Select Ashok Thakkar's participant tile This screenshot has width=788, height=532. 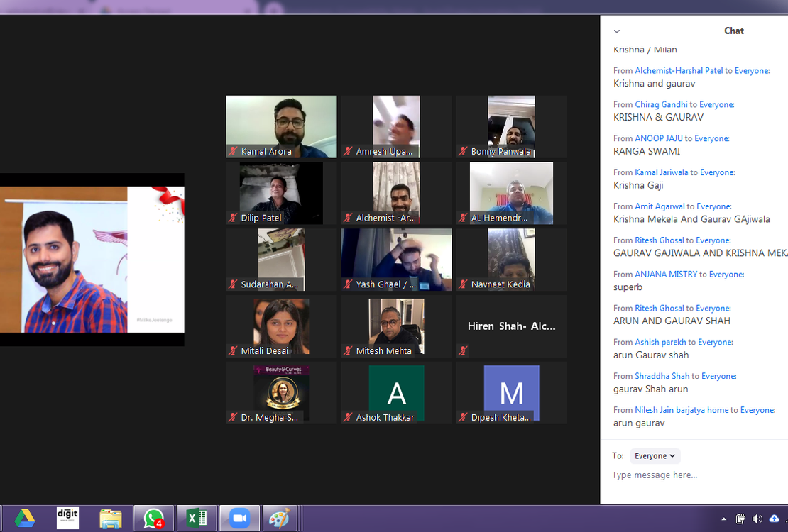[396, 393]
